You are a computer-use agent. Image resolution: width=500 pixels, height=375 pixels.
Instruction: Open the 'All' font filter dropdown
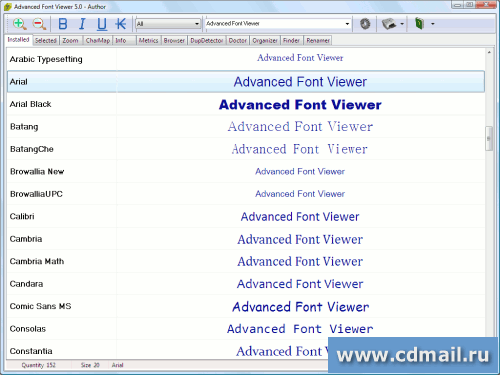click(168, 24)
